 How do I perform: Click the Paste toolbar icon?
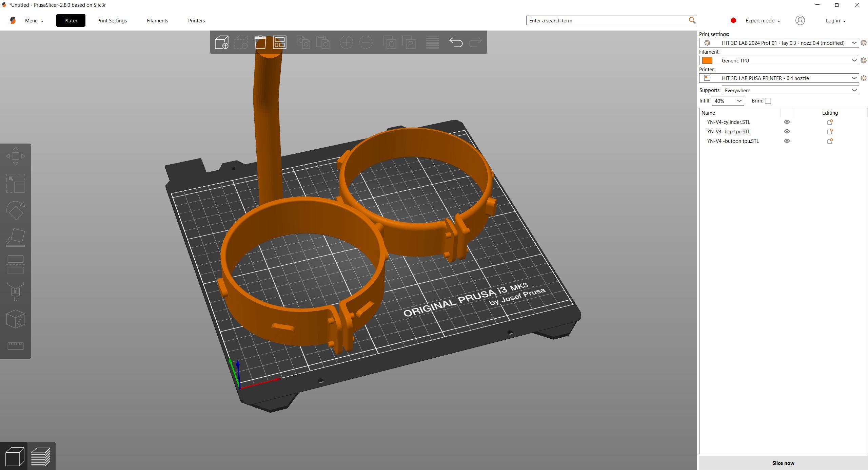(x=322, y=42)
